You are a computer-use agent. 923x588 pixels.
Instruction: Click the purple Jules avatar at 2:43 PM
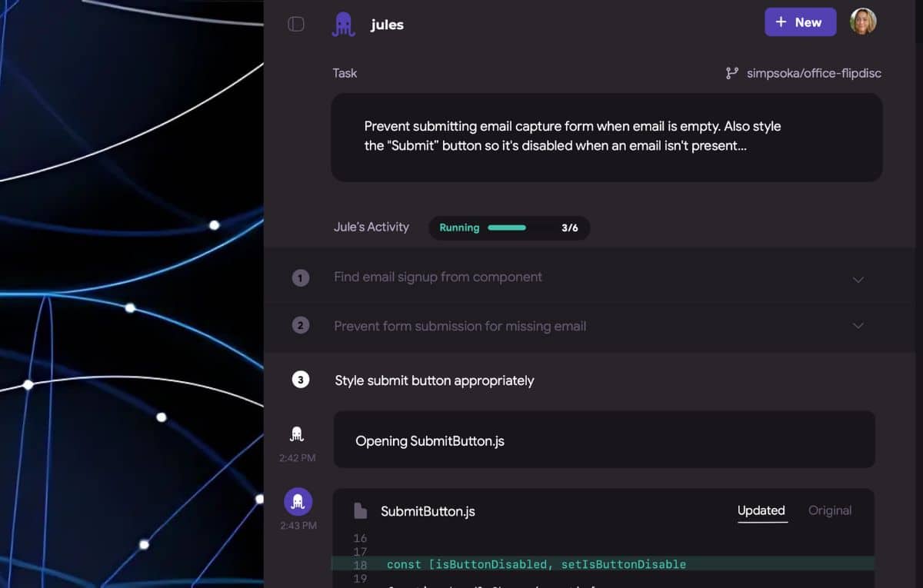pyautogui.click(x=298, y=502)
